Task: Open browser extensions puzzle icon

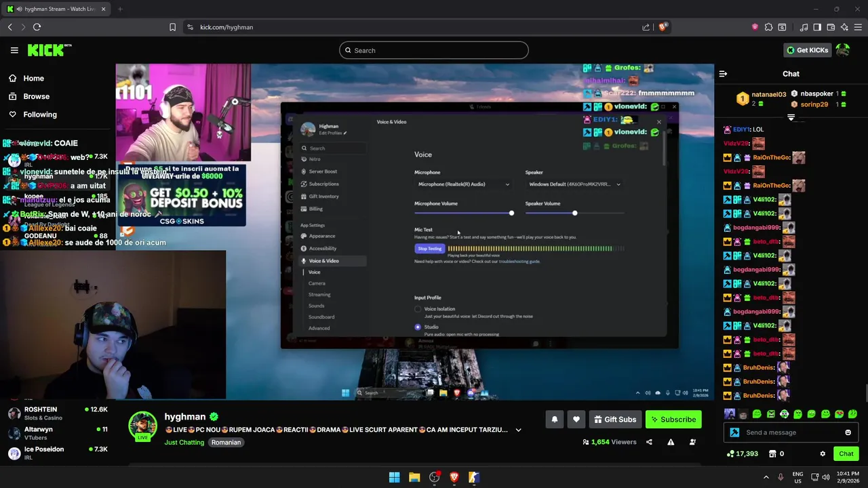Action: coord(768,27)
